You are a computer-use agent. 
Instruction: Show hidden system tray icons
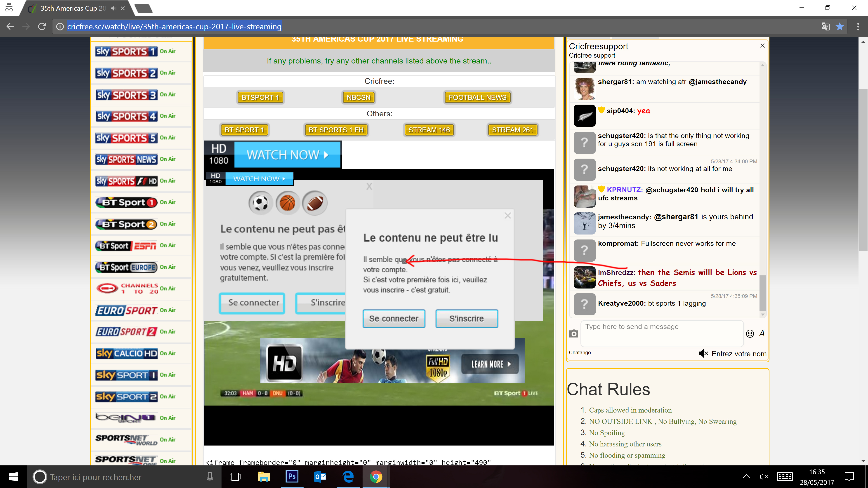tap(746, 476)
